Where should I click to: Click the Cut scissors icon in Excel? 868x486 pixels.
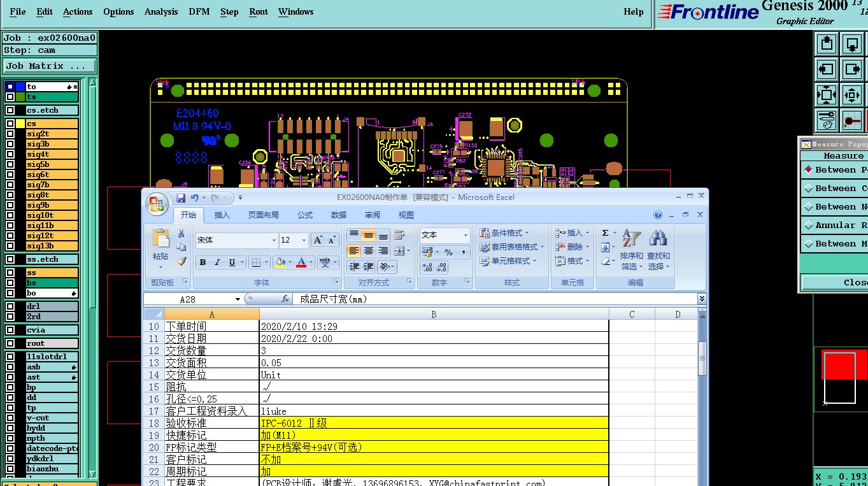coord(181,233)
